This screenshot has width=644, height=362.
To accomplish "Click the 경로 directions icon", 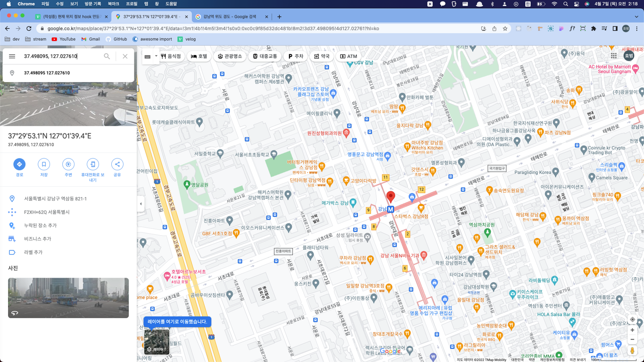I will pos(19,164).
